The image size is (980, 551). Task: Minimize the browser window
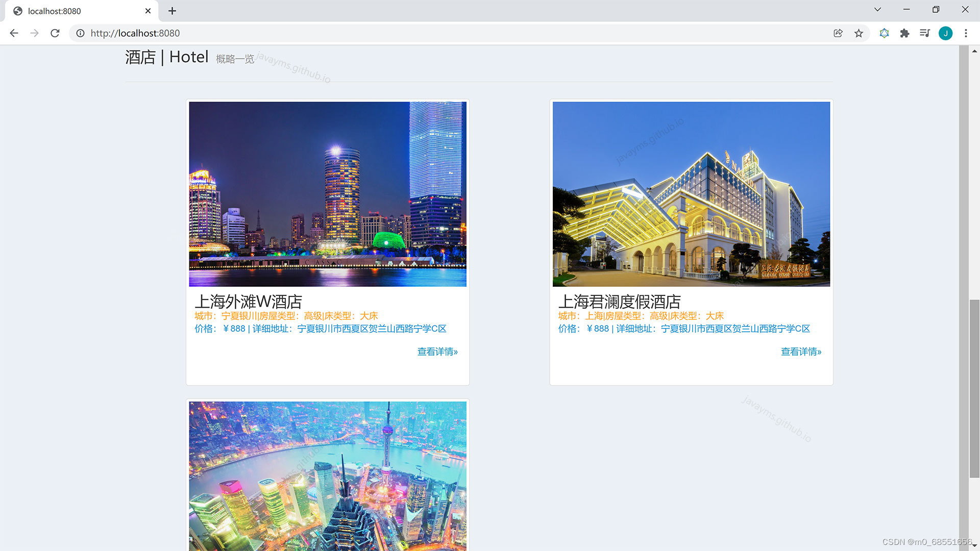pyautogui.click(x=906, y=9)
